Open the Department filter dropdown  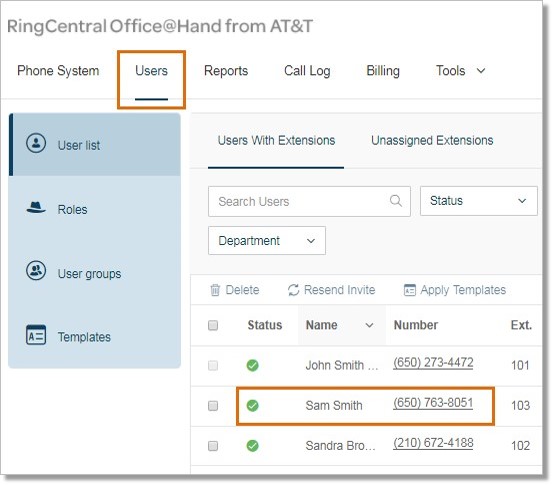(x=267, y=241)
